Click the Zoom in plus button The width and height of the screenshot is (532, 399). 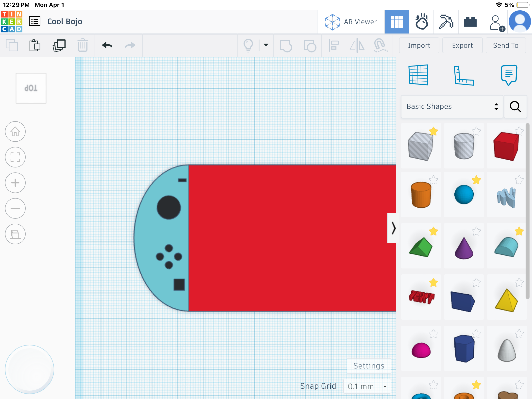15,183
